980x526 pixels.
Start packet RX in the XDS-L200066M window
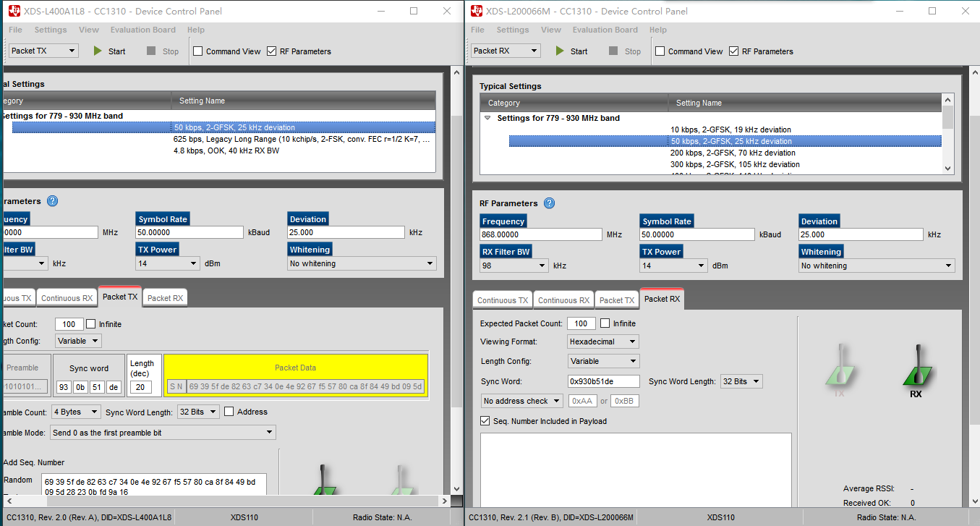(x=571, y=51)
